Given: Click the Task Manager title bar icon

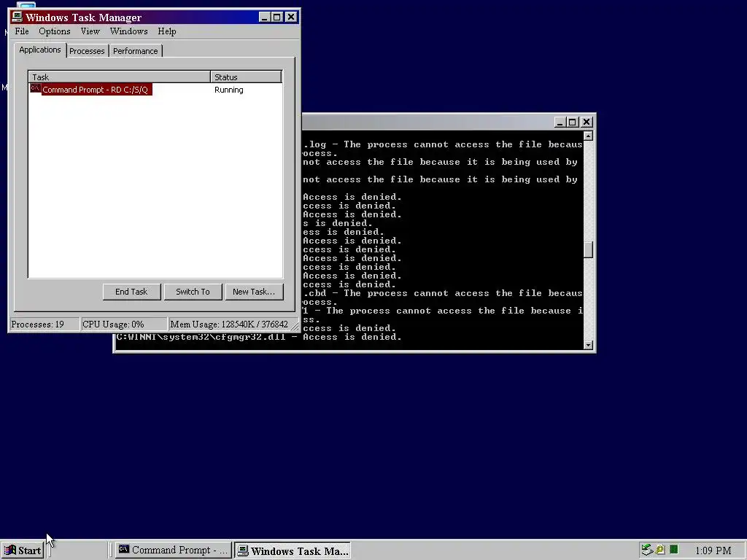Looking at the screenshot, I should click(18, 17).
